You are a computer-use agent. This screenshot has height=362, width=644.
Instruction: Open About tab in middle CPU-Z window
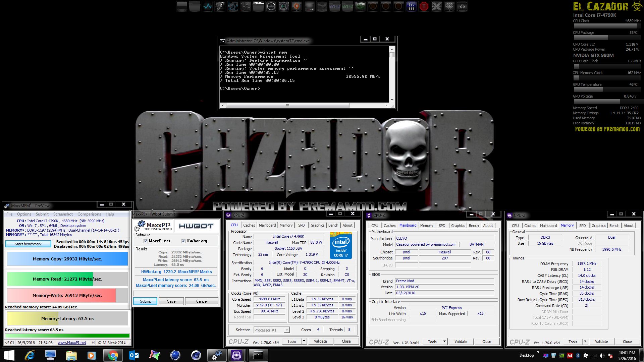(x=488, y=226)
